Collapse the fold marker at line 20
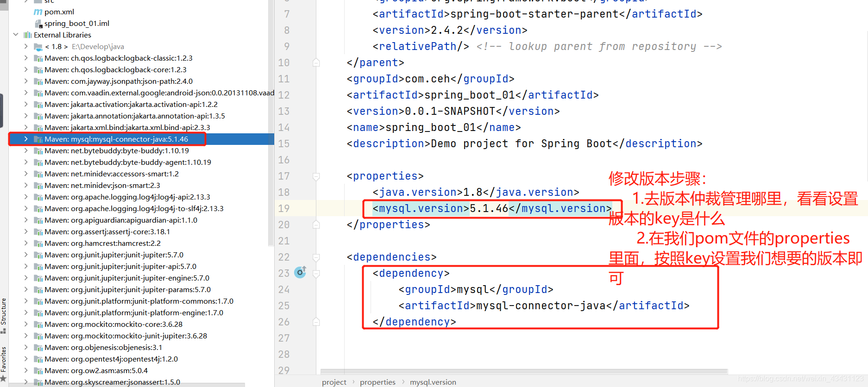The image size is (868, 387). [316, 225]
